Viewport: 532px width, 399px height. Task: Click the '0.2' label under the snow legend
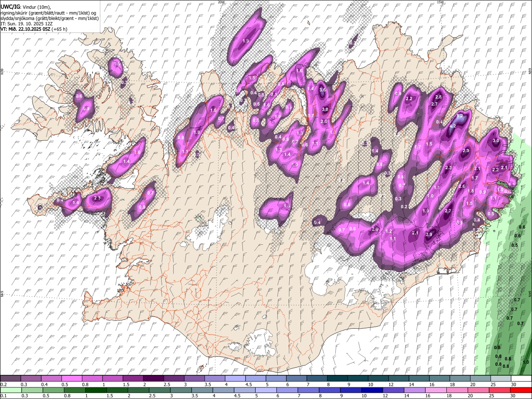click(3, 384)
